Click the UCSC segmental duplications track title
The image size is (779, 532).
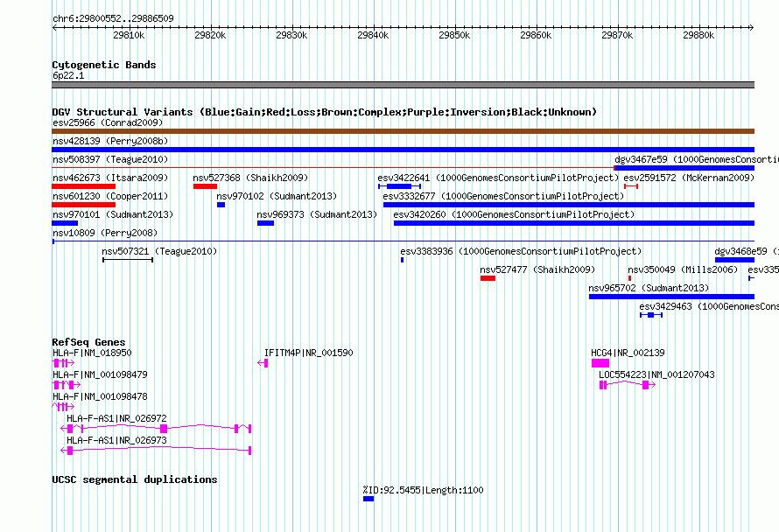click(135, 479)
